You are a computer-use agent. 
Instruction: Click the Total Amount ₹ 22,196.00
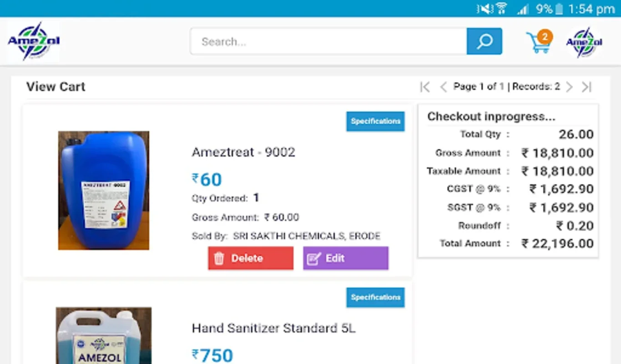pos(557,244)
